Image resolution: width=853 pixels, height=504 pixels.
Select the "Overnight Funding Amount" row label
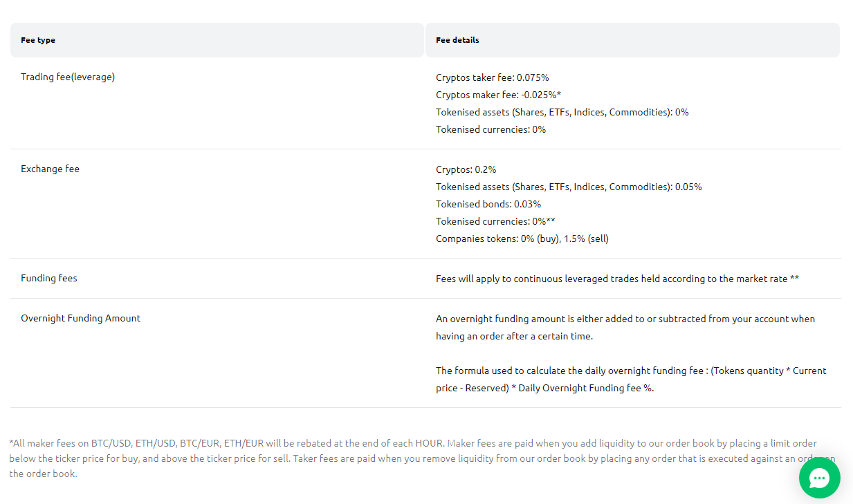pyautogui.click(x=80, y=319)
